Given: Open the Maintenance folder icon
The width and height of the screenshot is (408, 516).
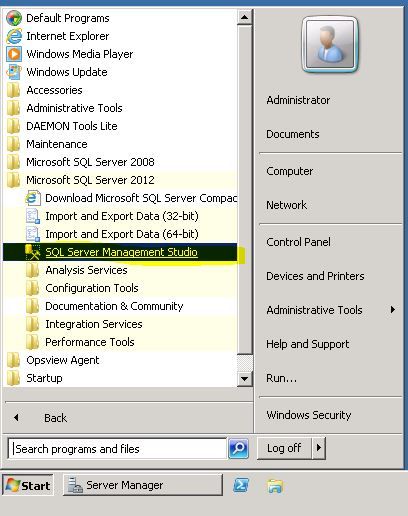Looking at the screenshot, I should 13,144.
